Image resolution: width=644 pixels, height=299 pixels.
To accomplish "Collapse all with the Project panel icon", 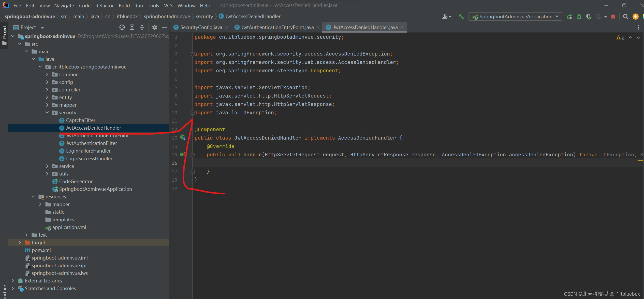I will click(142, 27).
